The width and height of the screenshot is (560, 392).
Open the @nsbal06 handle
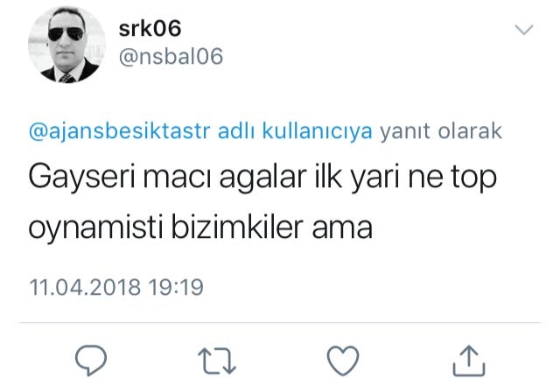point(171,56)
